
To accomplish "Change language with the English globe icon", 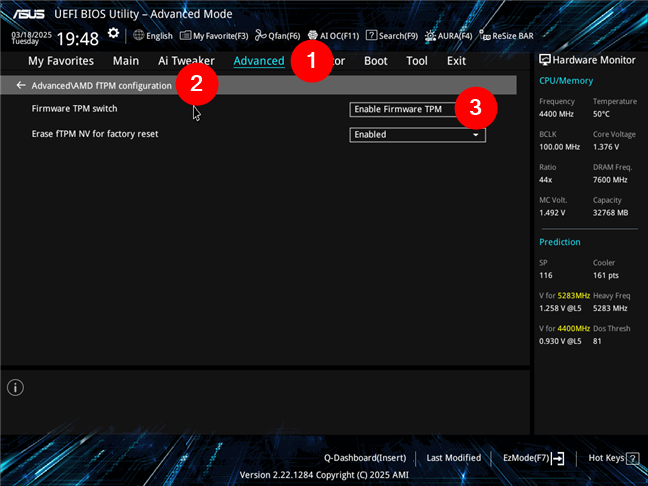I will click(x=153, y=36).
